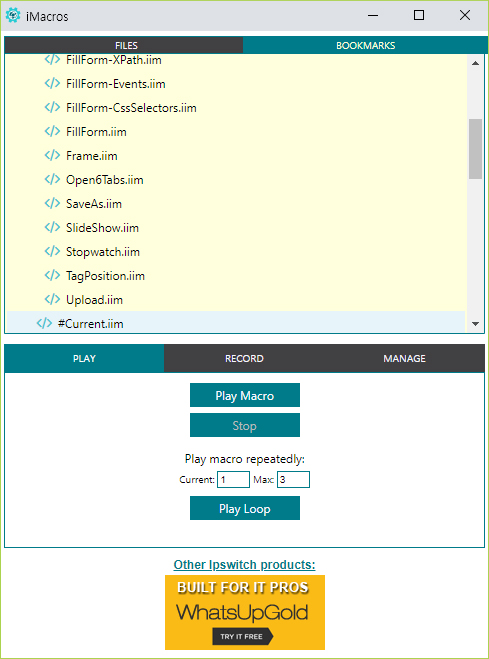489x659 pixels.
Task: Click the Play Macro button
Action: pyautogui.click(x=244, y=395)
